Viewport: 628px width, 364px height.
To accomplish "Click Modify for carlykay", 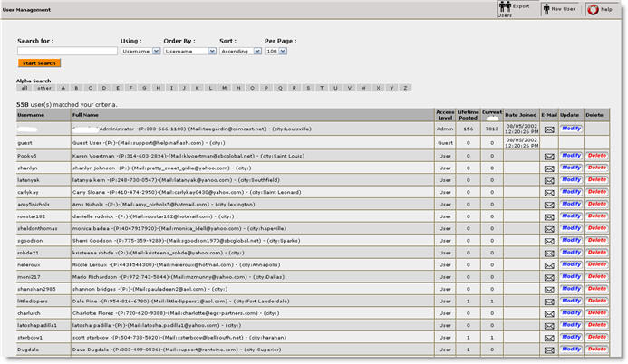I will click(571, 192).
